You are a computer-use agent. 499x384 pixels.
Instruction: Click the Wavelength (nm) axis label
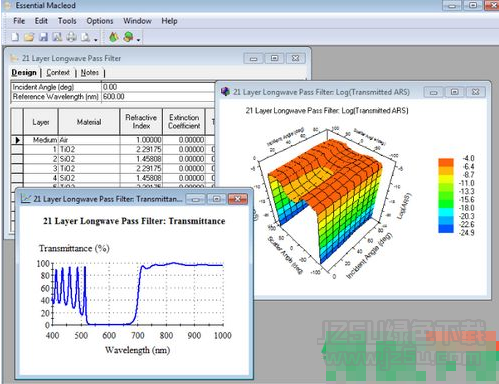click(x=137, y=350)
